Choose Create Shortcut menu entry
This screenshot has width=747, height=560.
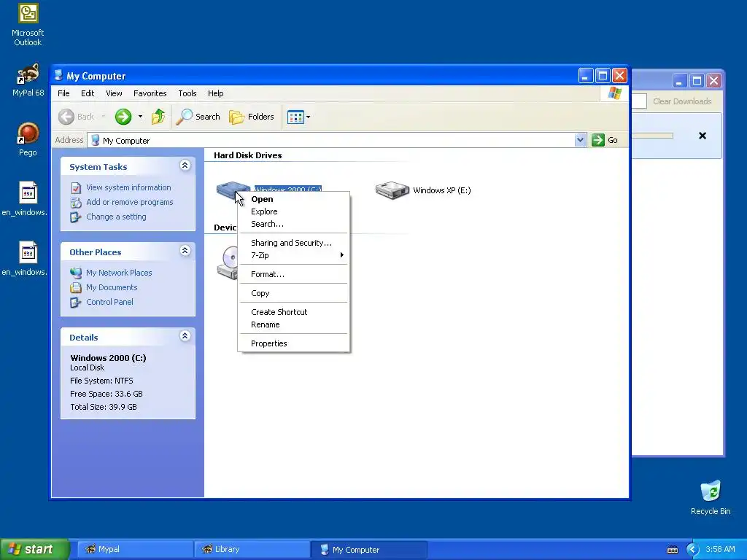tap(293, 312)
